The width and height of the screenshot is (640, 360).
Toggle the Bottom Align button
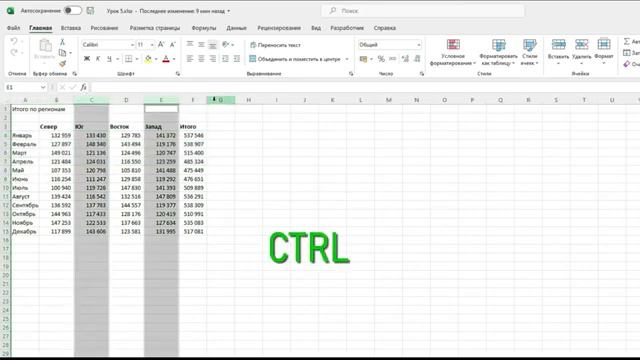[213, 45]
